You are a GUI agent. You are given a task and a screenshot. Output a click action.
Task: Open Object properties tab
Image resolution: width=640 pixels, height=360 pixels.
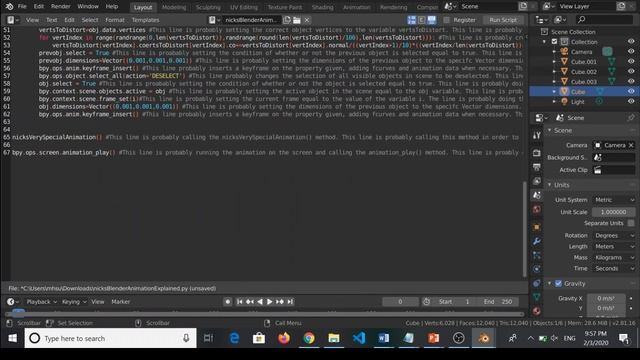[x=537, y=227]
